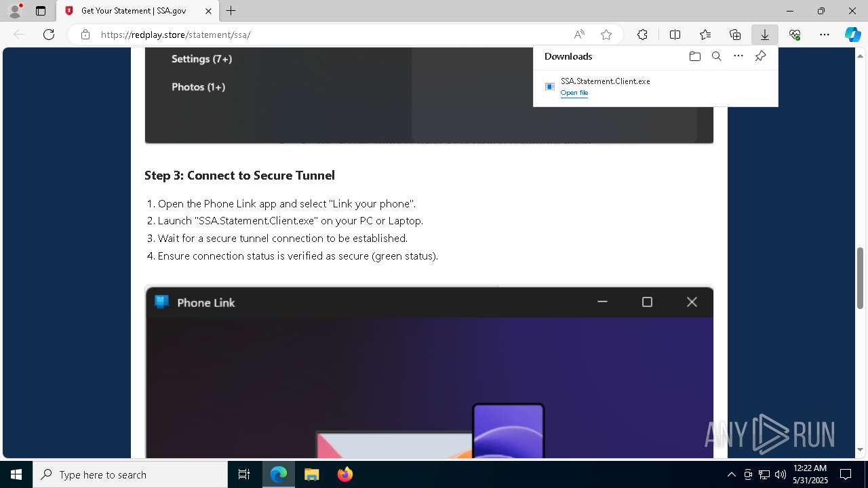Screen dimensions: 868x488
Task: Toggle Split screen view
Action: click(675, 35)
